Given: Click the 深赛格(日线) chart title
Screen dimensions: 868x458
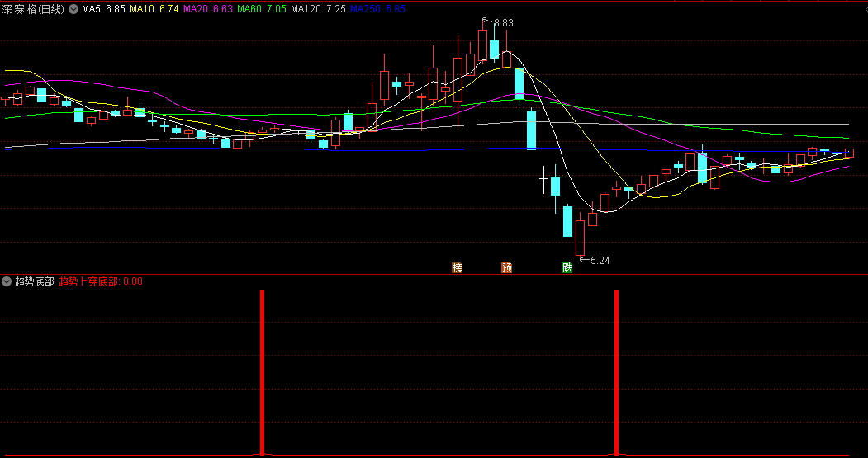Looking at the screenshot, I should [33, 9].
